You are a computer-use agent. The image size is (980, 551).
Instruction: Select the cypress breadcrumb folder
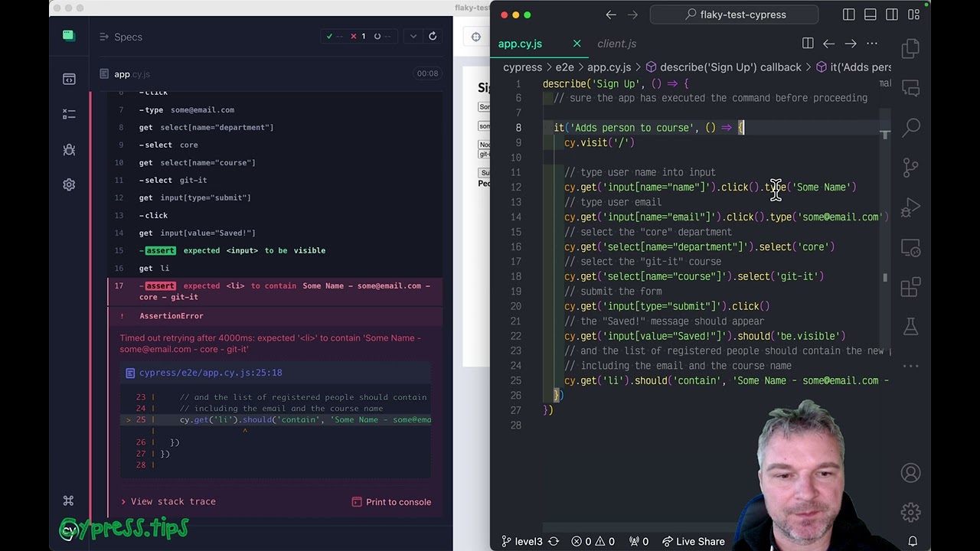522,67
